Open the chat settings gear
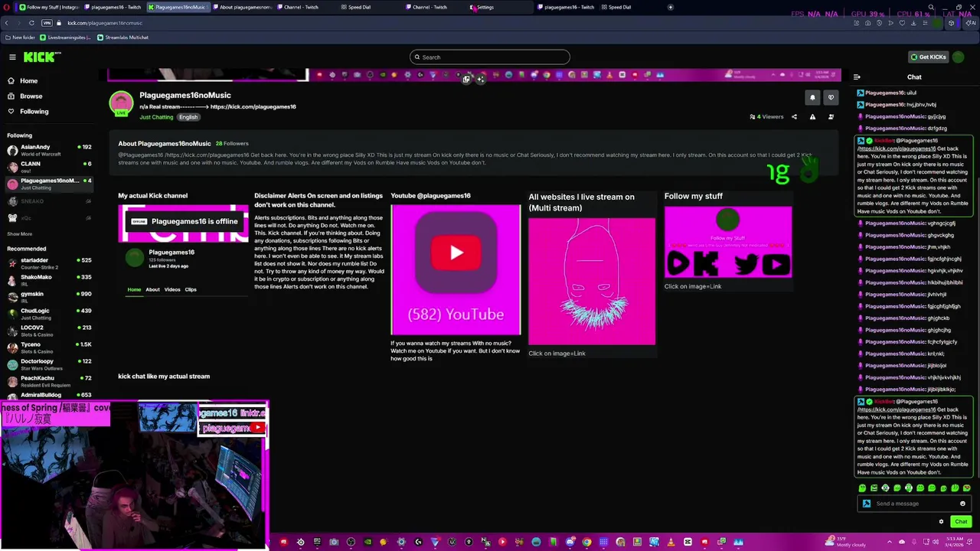980x551 pixels. (941, 522)
